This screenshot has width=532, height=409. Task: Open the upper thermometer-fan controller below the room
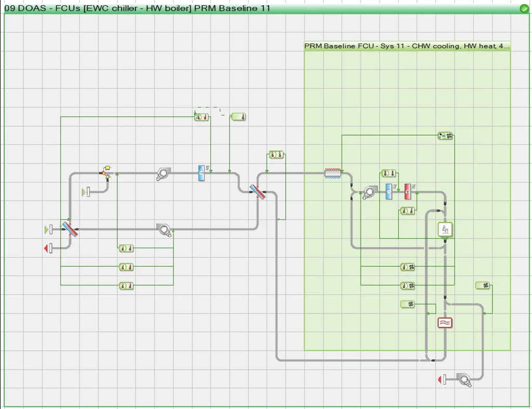click(x=407, y=267)
